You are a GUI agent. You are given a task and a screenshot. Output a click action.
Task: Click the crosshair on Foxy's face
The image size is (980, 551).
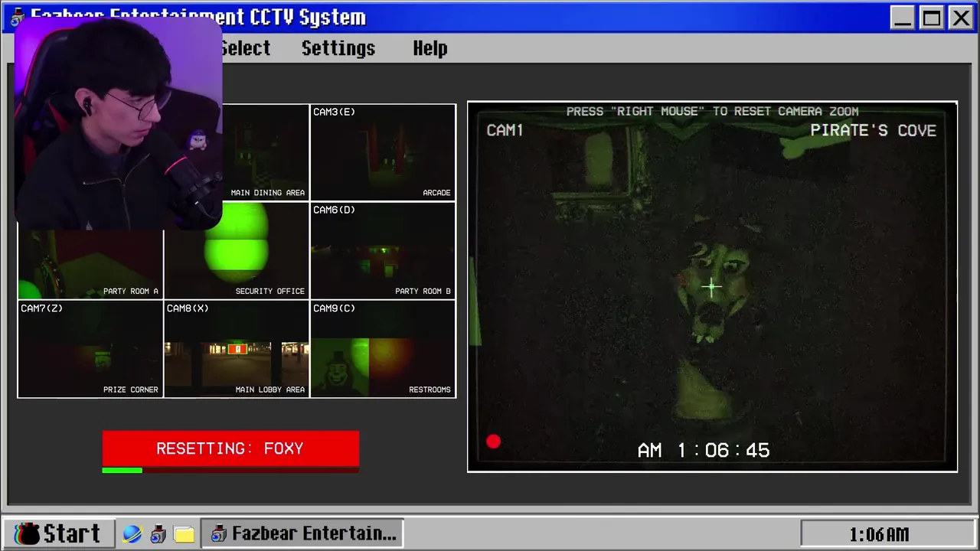click(711, 287)
